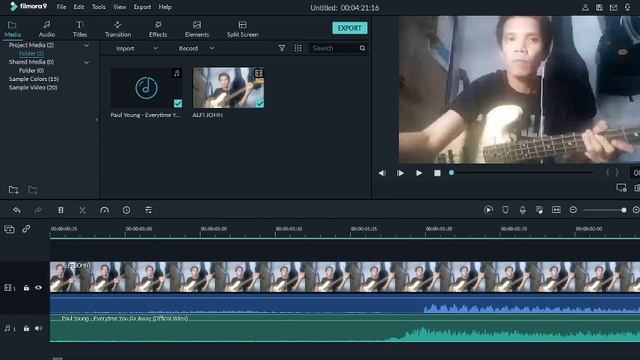Open the Help menu
The width and height of the screenshot is (640, 360).
[x=165, y=7]
